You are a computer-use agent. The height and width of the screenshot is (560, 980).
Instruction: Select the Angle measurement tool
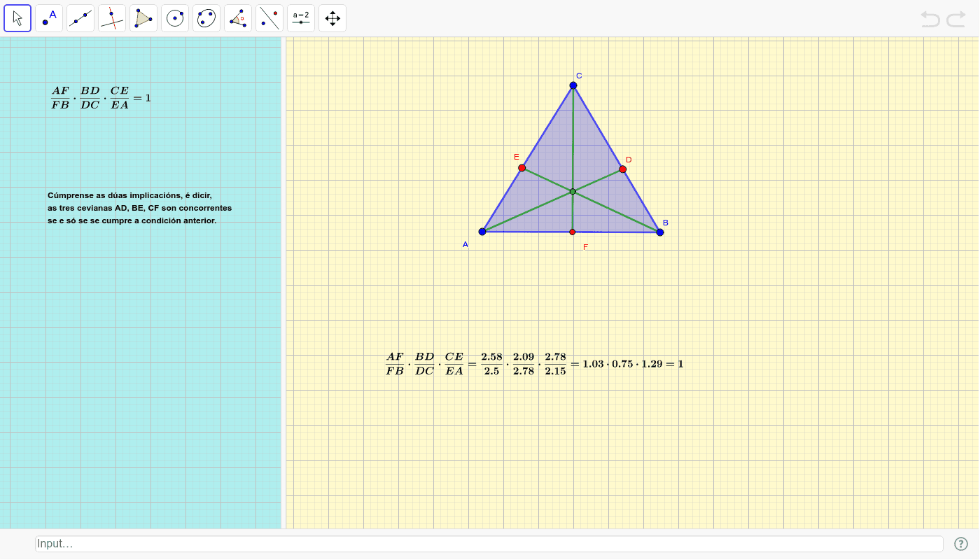[x=238, y=18]
